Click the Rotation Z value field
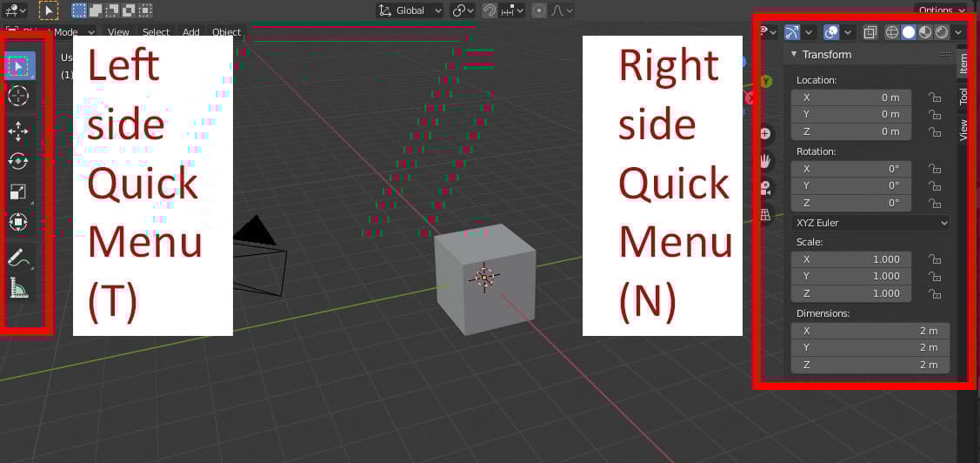Viewport: 980px width, 463px height. coord(850,204)
